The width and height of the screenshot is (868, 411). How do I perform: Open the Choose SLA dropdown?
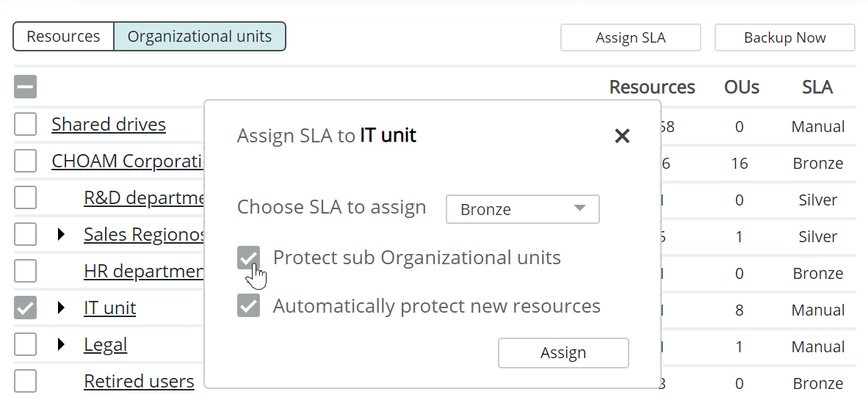coord(522,209)
